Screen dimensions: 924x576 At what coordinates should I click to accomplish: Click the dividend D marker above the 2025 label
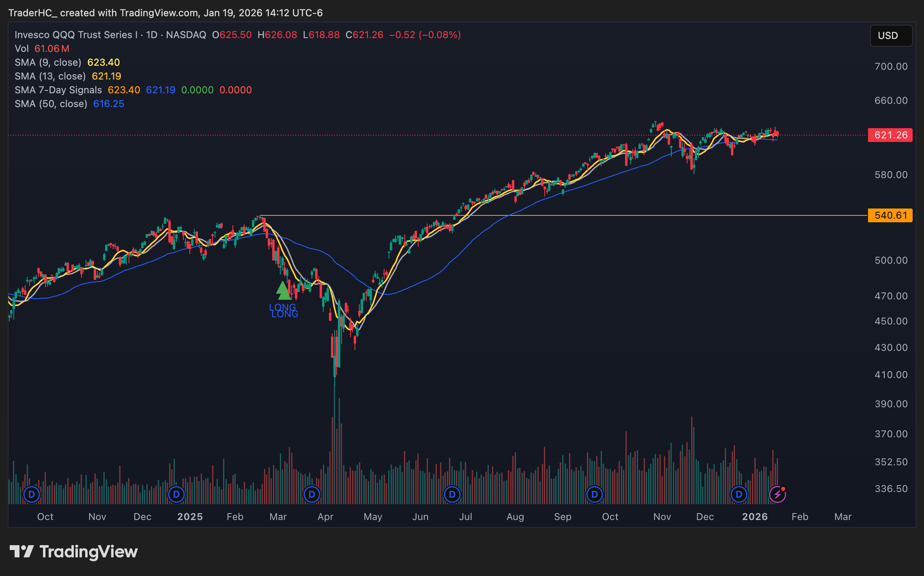click(x=176, y=494)
